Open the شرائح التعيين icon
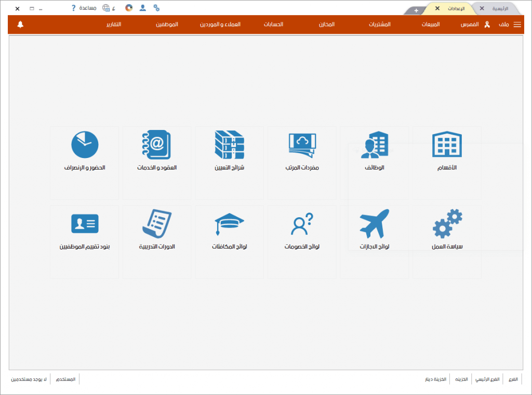The height and width of the screenshot is (395, 532). pos(229,144)
